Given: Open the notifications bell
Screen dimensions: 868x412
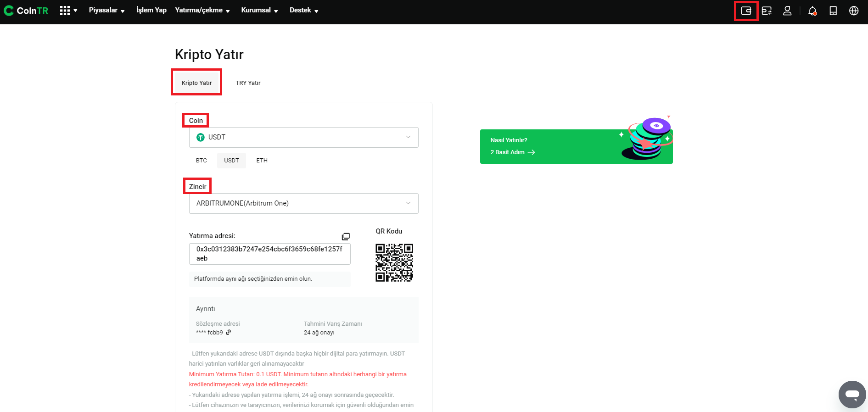Looking at the screenshot, I should 812,11.
